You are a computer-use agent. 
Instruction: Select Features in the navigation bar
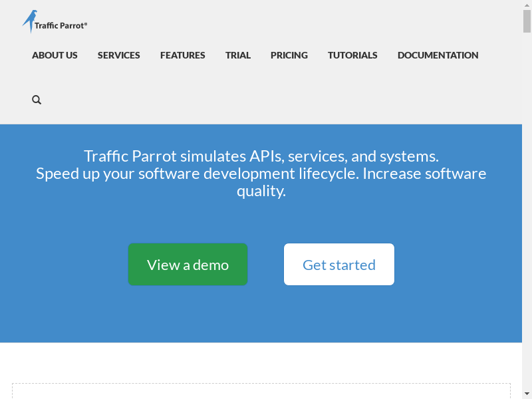(x=182, y=55)
